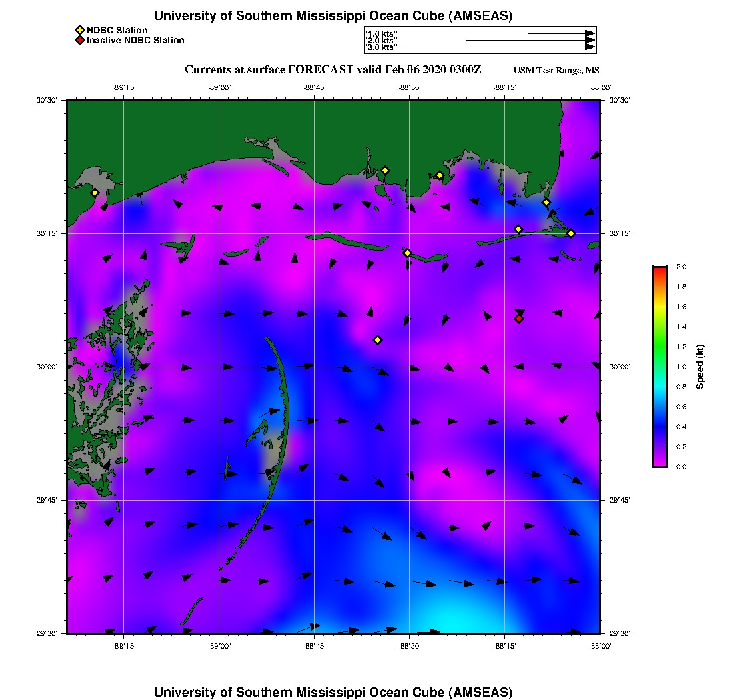Click the 'Speed (kt)' color bar label

coord(700,367)
